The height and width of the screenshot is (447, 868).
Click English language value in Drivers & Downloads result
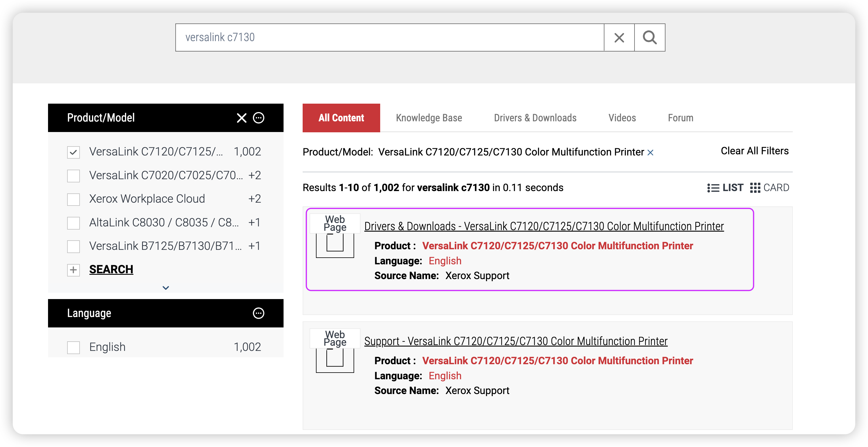[445, 261]
